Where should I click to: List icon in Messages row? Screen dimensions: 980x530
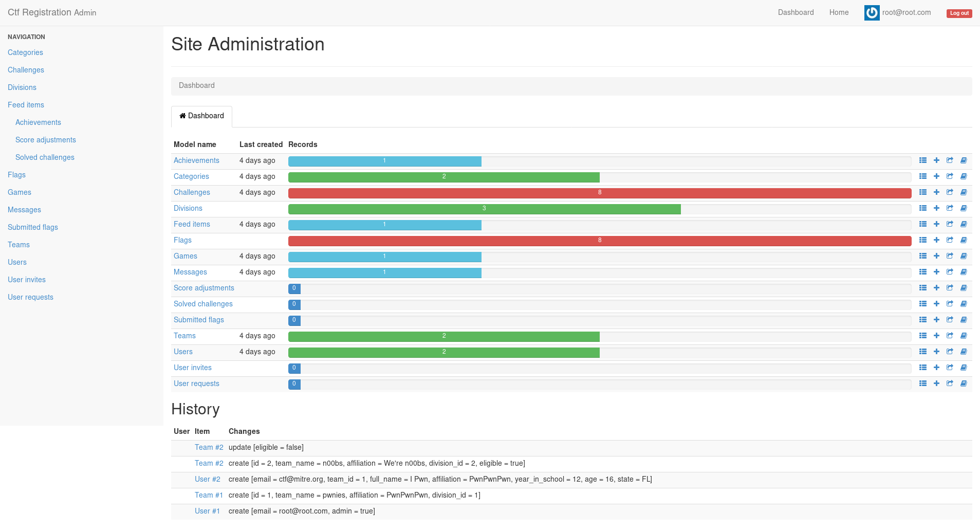click(x=923, y=272)
